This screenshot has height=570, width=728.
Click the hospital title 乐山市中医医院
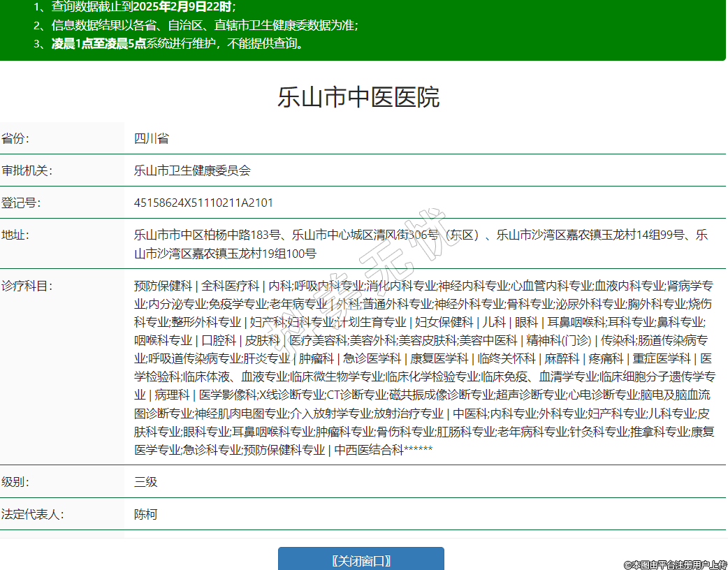coord(358,97)
